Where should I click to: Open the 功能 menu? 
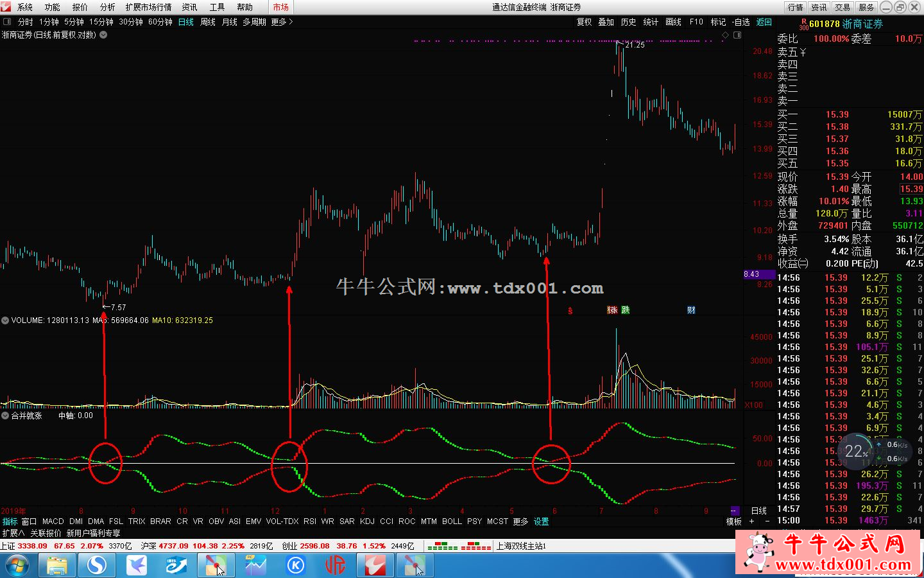pos(53,7)
